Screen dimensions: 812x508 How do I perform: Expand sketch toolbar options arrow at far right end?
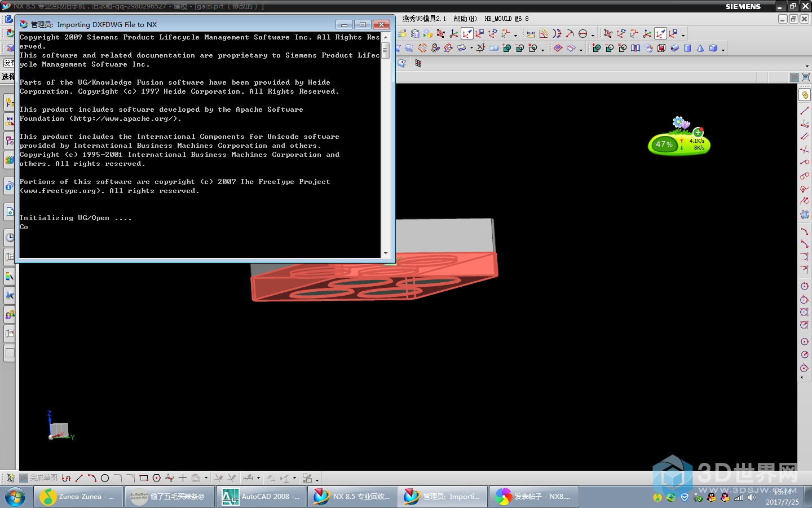coord(317,480)
